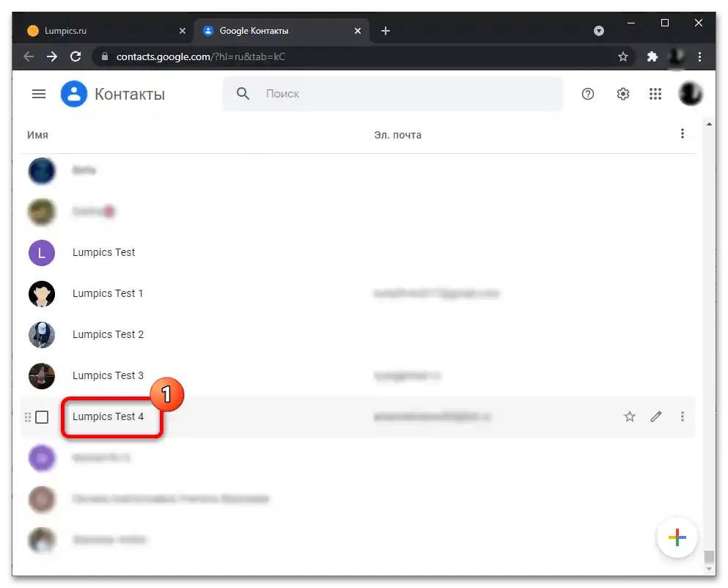Click the vertical scrollbar thumb
The height and width of the screenshot is (588, 728).
coord(708,556)
